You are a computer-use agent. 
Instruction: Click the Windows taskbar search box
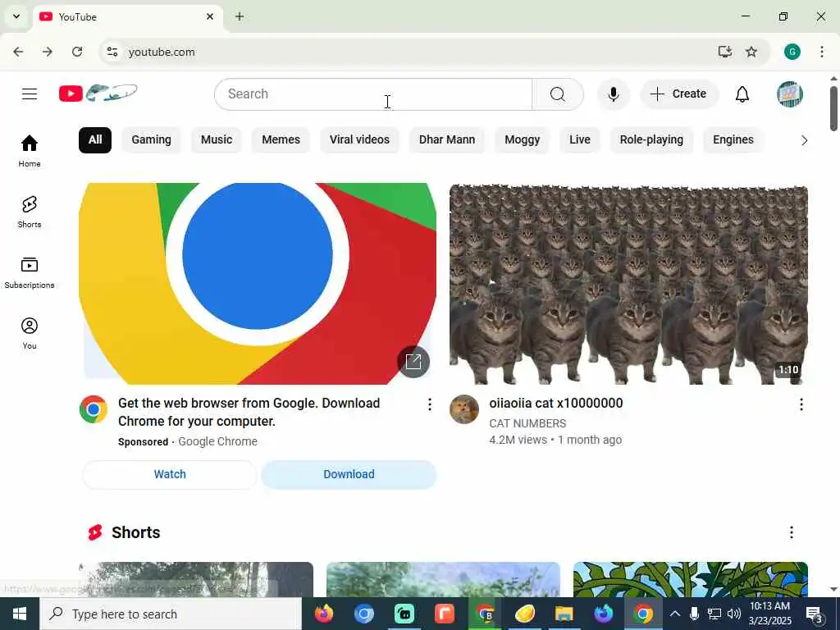171,614
